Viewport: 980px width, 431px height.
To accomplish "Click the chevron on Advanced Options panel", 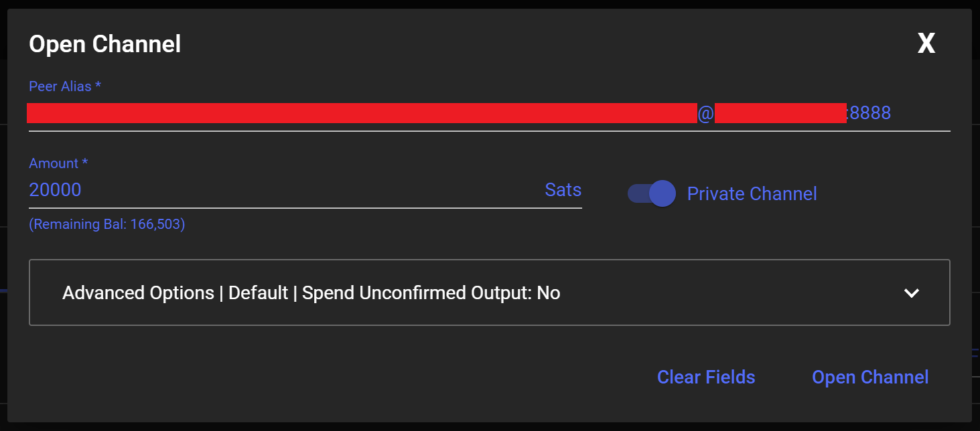I will pyautogui.click(x=911, y=292).
